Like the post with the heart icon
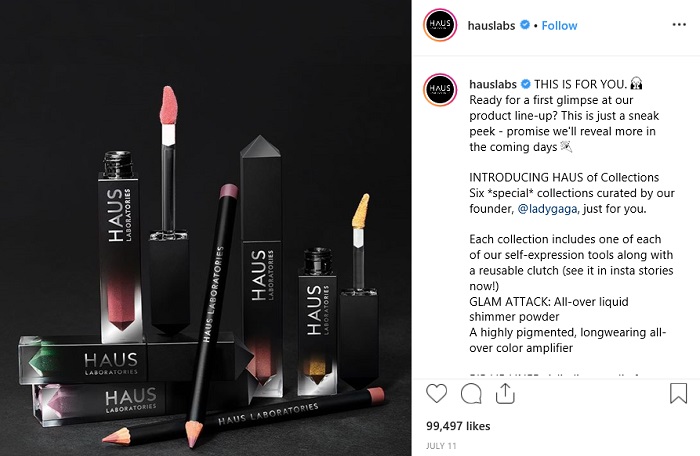The height and width of the screenshot is (456, 700). click(x=436, y=393)
